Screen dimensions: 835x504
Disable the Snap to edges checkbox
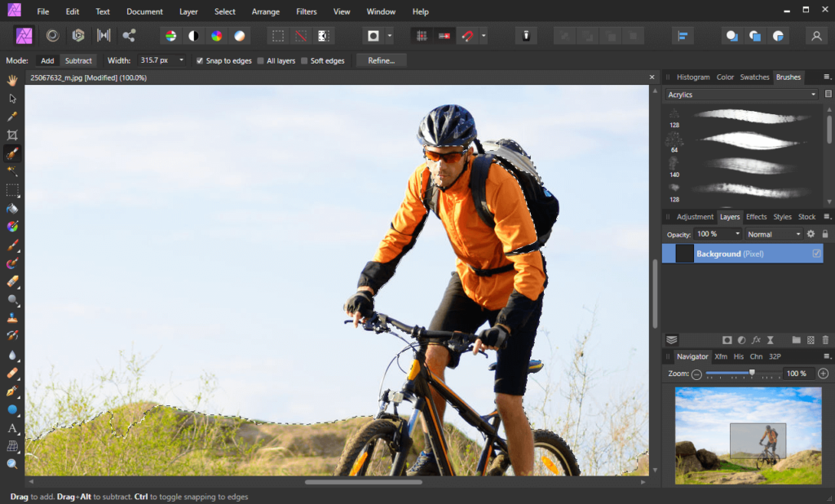coord(199,60)
